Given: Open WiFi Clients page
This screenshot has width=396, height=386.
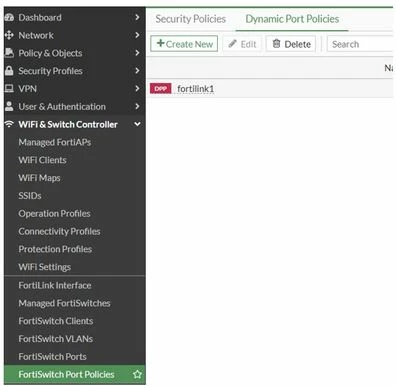Looking at the screenshot, I should coord(75,160).
